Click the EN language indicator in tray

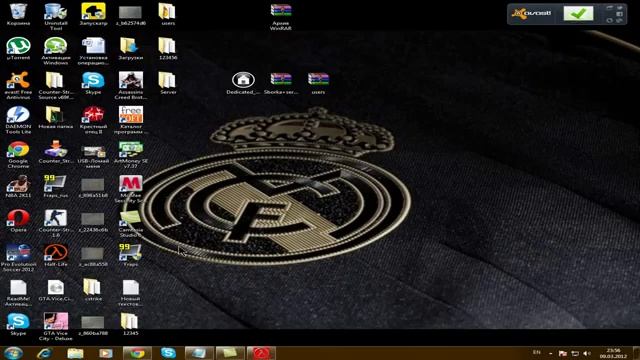pyautogui.click(x=537, y=352)
